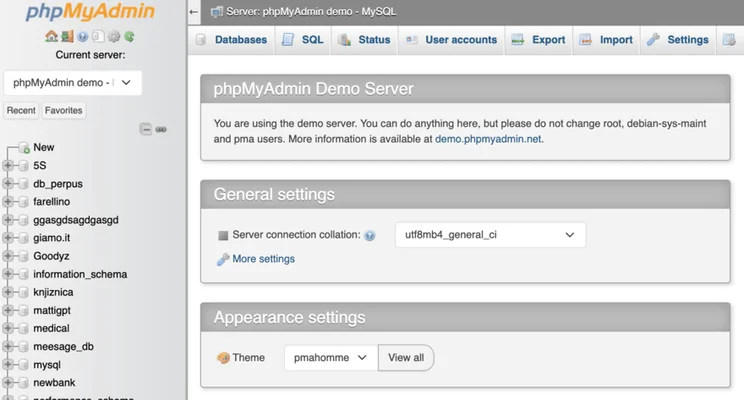The image size is (744, 400).
Task: Click the Databases tab icon
Action: (201, 40)
